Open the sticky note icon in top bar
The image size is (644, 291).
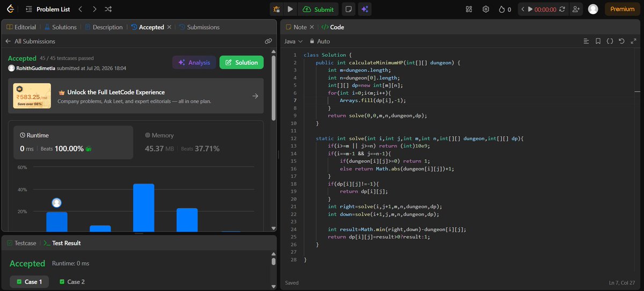pyautogui.click(x=349, y=9)
